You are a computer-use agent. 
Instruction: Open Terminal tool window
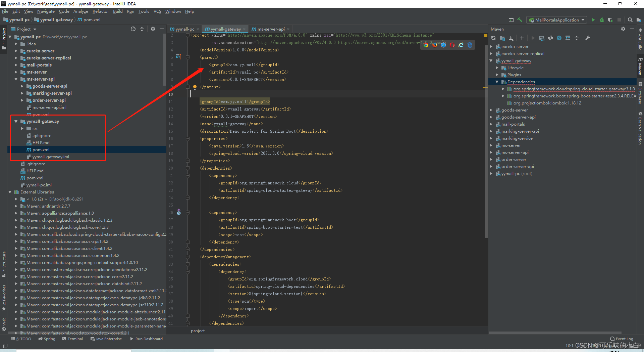(72, 339)
